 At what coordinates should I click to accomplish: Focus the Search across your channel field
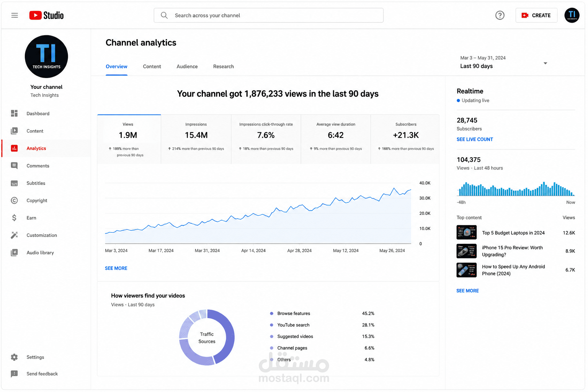[269, 15]
